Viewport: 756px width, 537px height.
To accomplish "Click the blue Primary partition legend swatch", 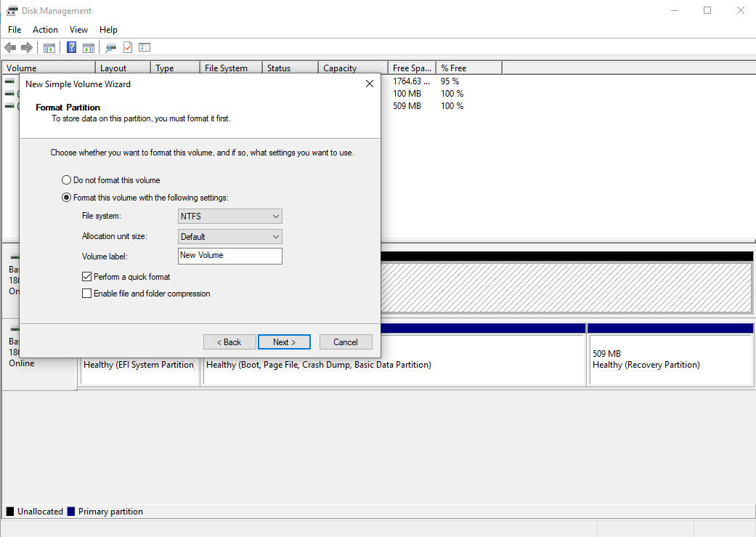I will tap(70, 511).
